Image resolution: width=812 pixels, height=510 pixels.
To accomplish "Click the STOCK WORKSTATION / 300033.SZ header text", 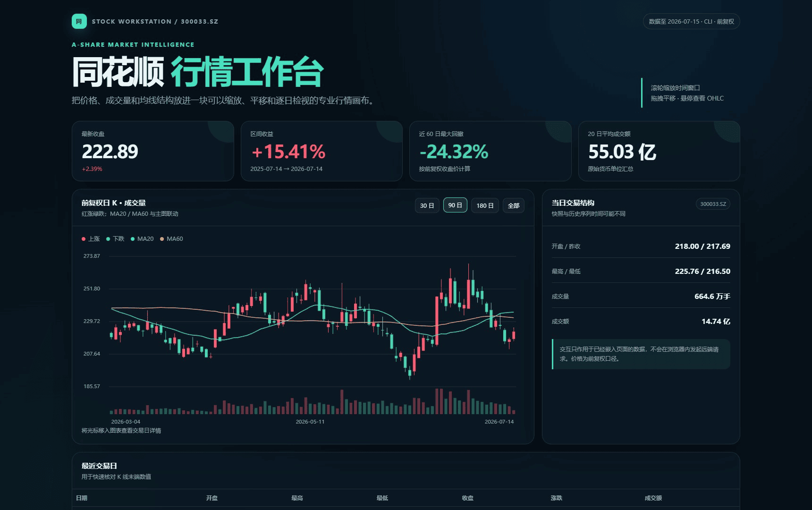I will (155, 22).
